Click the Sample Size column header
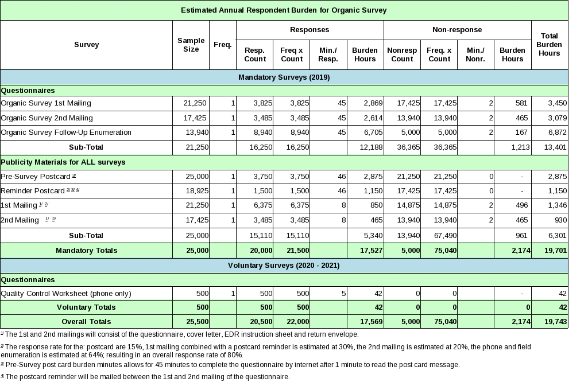This screenshot has width=588, height=382. click(x=191, y=45)
